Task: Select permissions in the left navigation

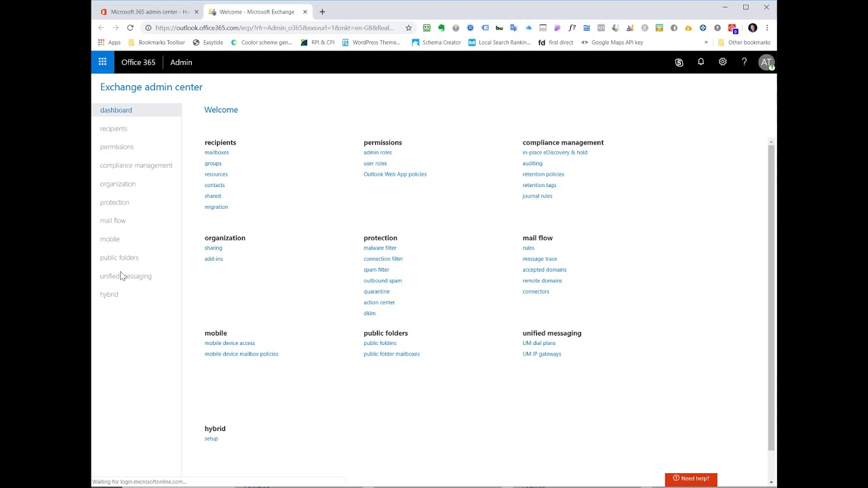Action: point(117,147)
